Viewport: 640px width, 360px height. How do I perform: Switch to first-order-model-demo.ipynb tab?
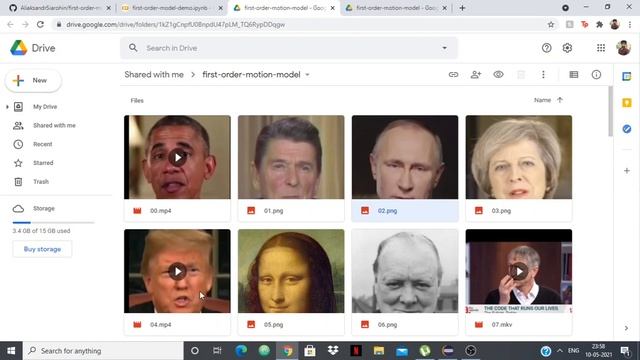(x=172, y=8)
